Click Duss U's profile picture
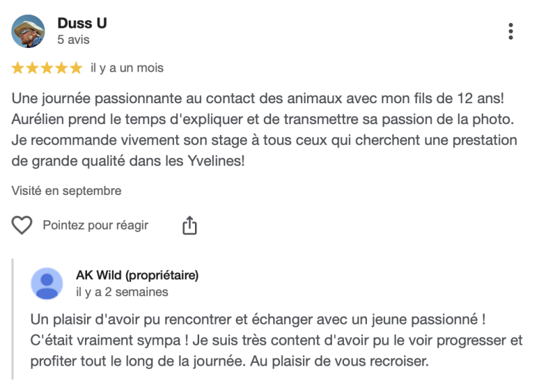The height and width of the screenshot is (392, 539). (x=28, y=32)
